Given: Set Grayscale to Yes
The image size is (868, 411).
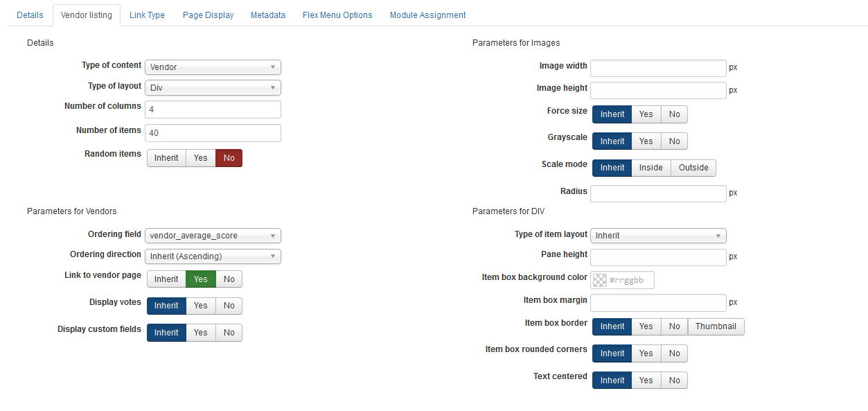Looking at the screenshot, I should point(646,141).
